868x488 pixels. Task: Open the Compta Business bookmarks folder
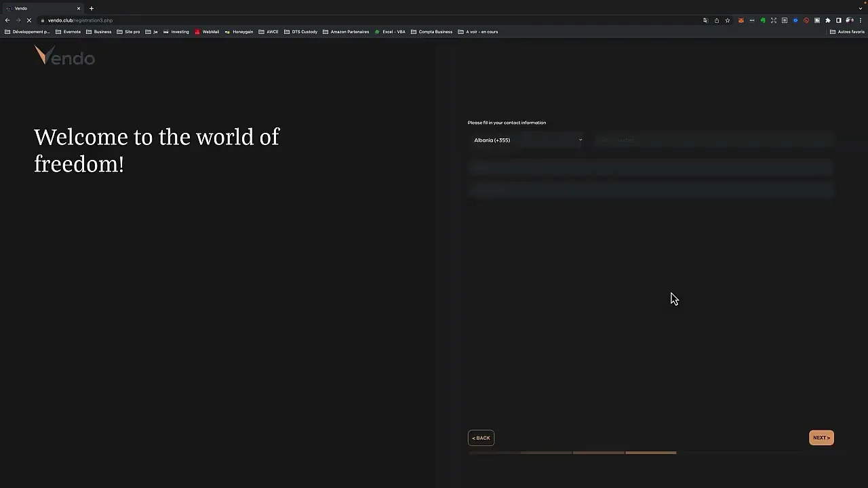pyautogui.click(x=431, y=32)
